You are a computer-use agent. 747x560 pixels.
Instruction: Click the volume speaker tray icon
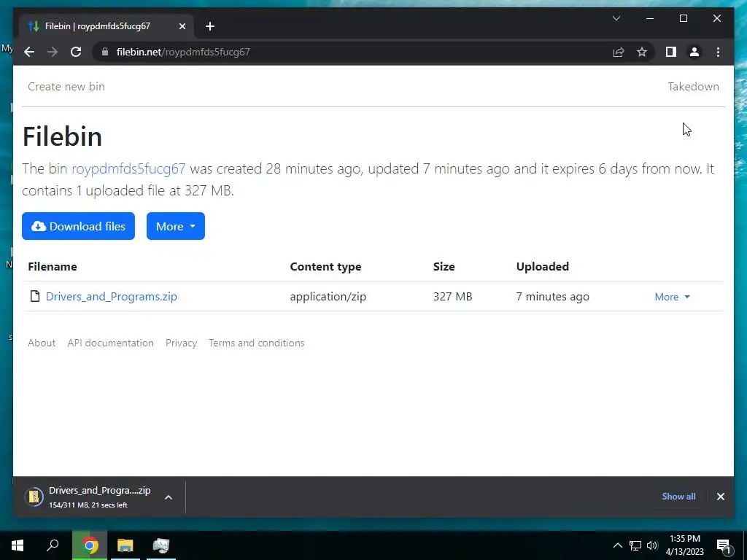[652, 545]
